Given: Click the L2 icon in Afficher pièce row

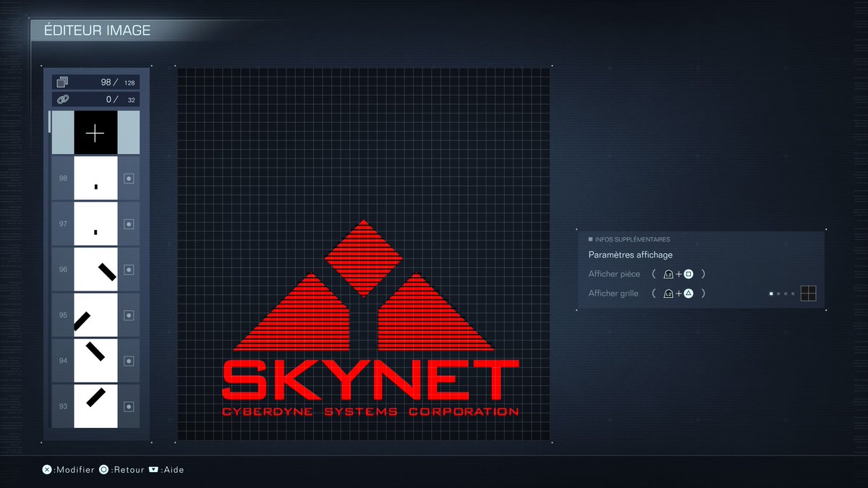Looking at the screenshot, I should [668, 274].
